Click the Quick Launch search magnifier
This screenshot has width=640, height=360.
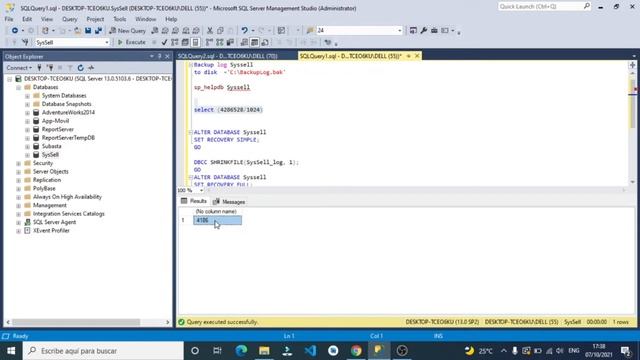click(587, 6)
